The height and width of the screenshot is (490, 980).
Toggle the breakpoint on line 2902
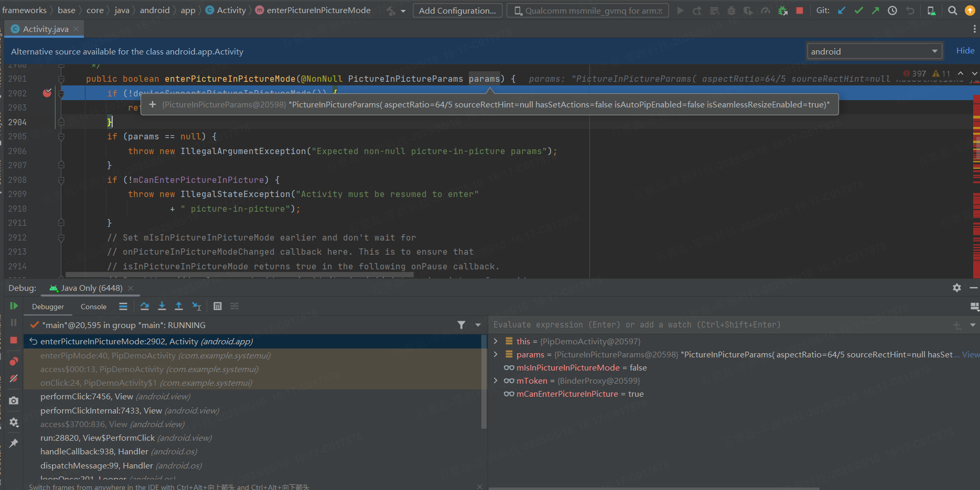(x=47, y=93)
